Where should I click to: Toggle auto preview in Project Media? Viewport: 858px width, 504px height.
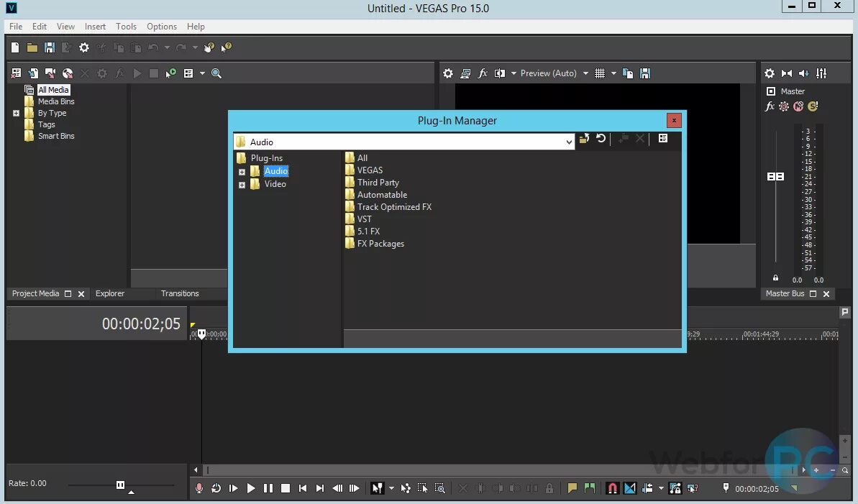point(170,73)
